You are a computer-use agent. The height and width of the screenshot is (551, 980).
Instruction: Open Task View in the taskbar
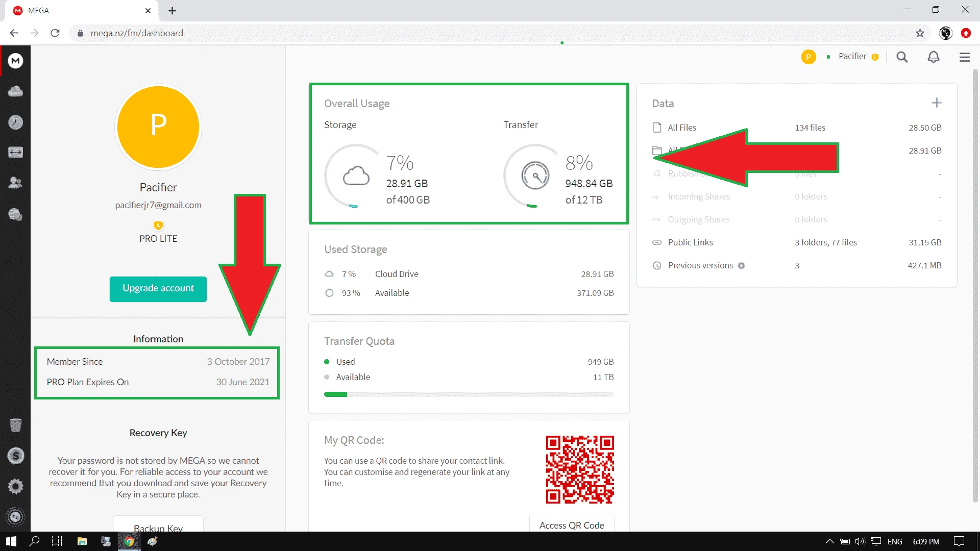[57, 541]
